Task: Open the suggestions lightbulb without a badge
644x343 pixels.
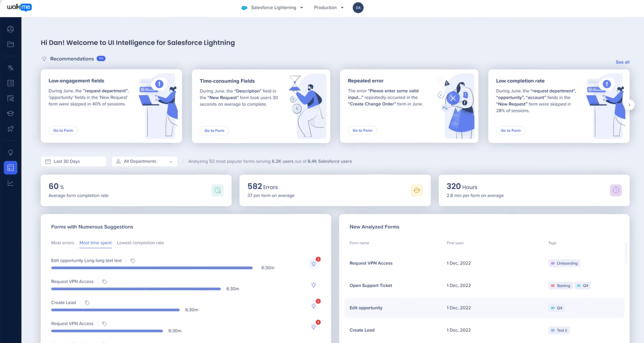Action: coord(314,285)
